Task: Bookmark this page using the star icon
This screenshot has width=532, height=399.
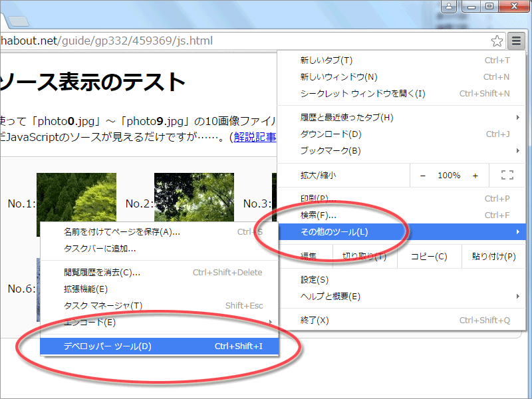Action: coord(497,41)
